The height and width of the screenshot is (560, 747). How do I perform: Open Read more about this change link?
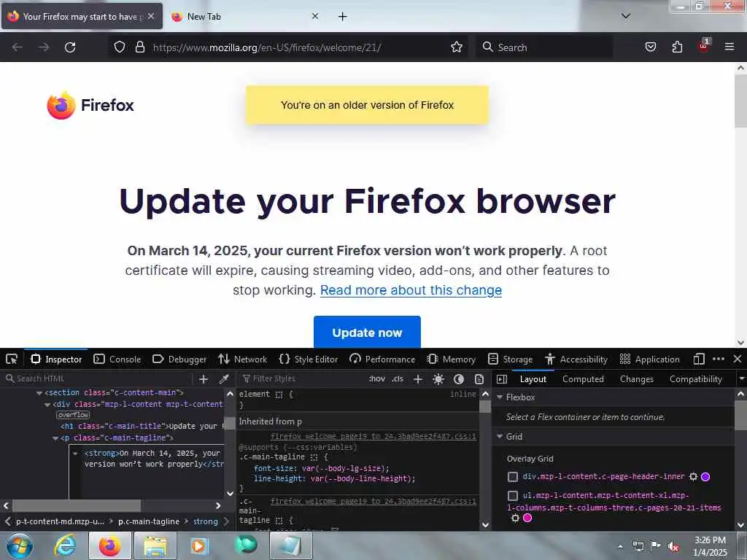click(411, 290)
